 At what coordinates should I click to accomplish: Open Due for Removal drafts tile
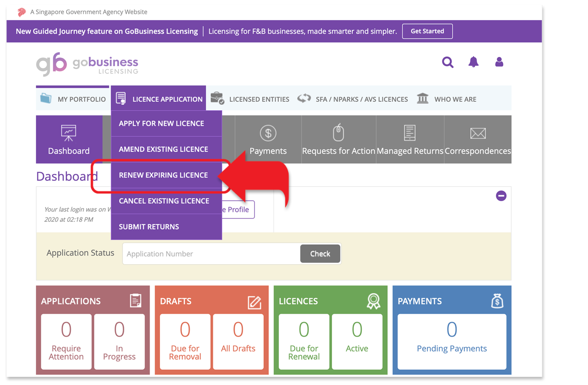click(x=185, y=342)
